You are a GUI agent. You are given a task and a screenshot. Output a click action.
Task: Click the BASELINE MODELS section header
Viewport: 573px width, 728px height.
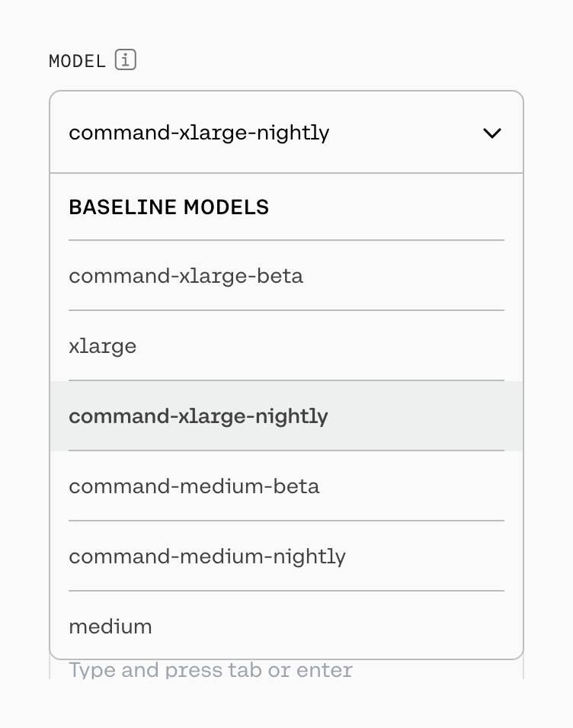coord(169,207)
